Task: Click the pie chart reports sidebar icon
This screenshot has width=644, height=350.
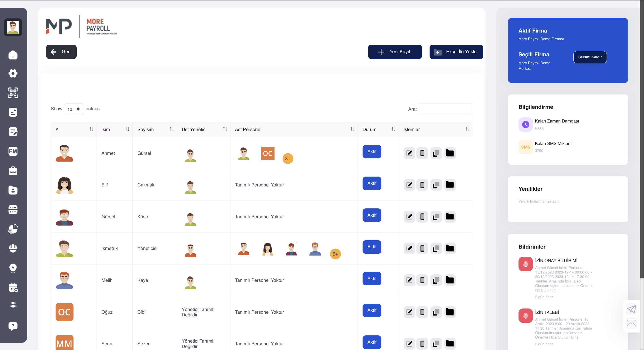Action: point(13,229)
